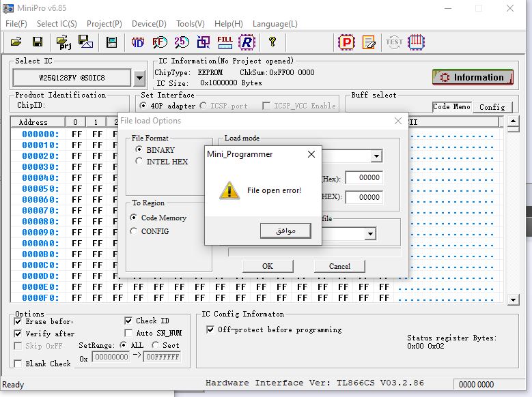Toggle the Verify after checkbox

[x=18, y=334]
